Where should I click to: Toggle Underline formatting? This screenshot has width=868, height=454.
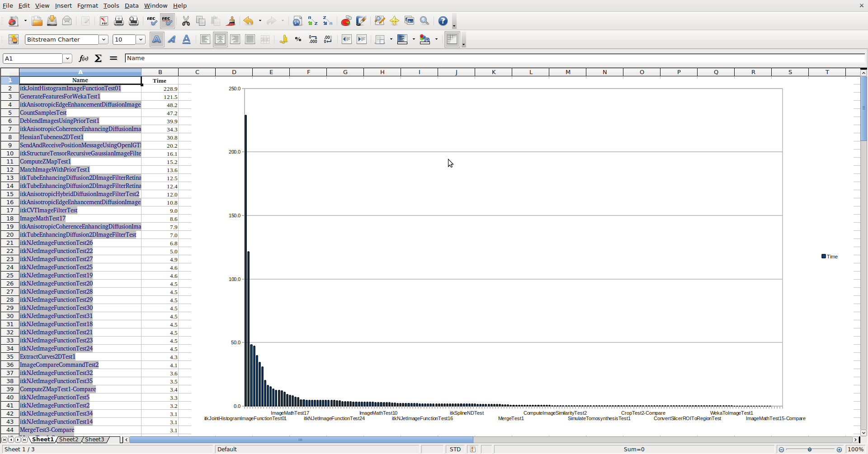[186, 39]
